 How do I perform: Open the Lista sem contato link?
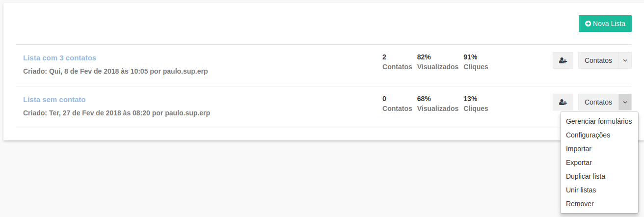click(x=54, y=100)
